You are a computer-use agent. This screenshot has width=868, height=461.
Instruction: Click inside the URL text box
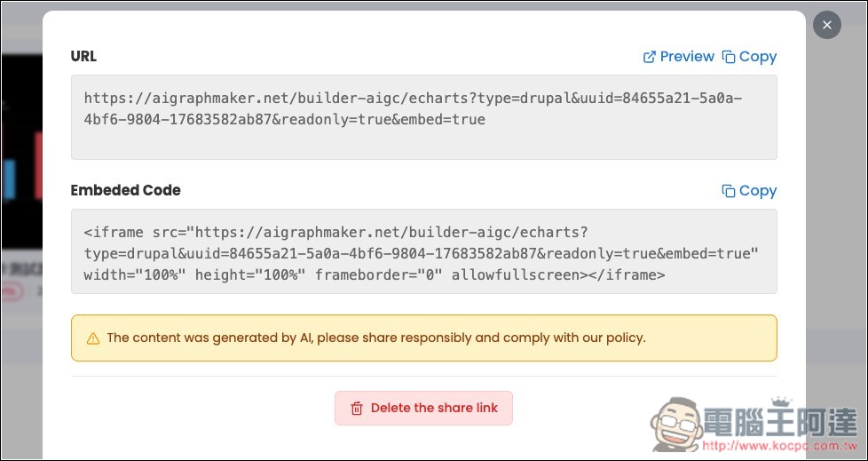pos(424,117)
